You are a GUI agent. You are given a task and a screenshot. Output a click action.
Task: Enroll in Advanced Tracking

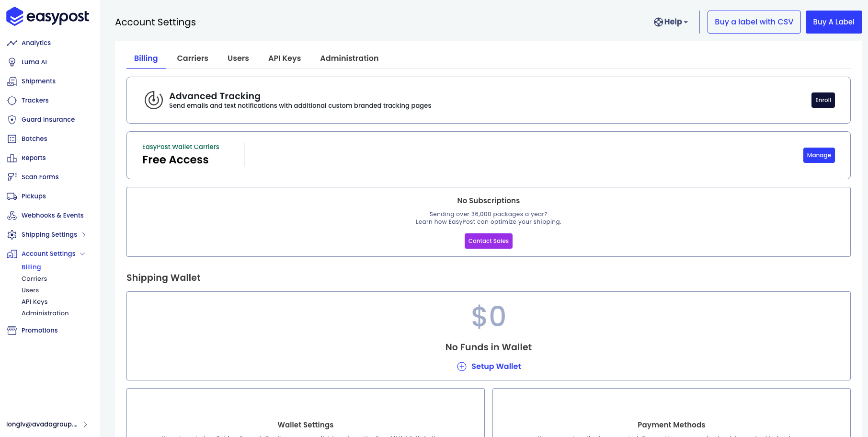[x=823, y=100]
